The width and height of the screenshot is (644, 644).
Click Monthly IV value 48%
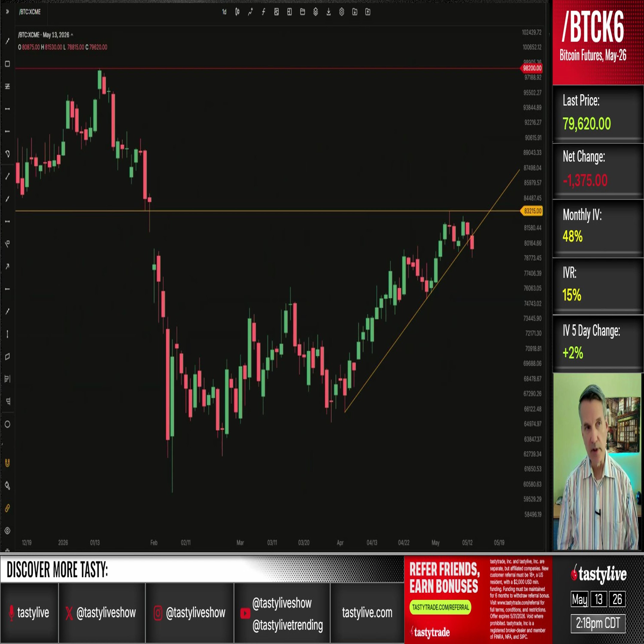coord(572,236)
